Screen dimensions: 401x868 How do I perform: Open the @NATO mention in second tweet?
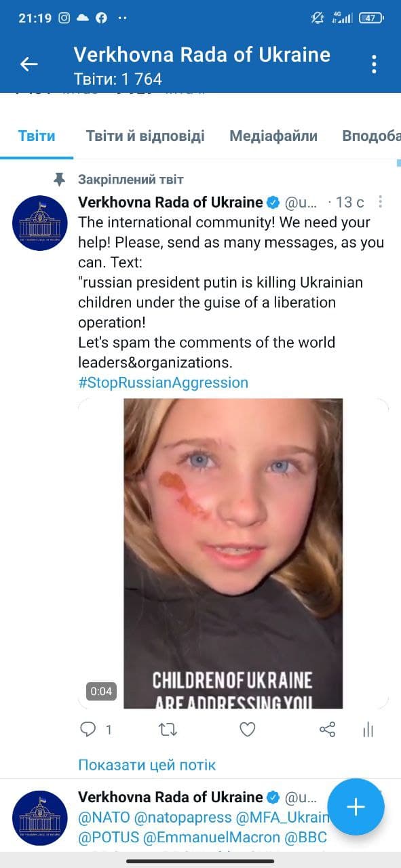coord(104,818)
